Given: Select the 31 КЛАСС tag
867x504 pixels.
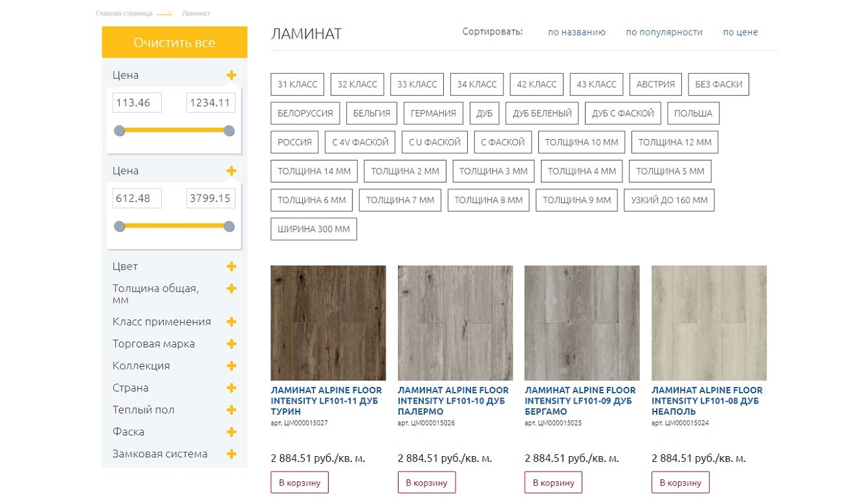Looking at the screenshot, I should coord(298,84).
